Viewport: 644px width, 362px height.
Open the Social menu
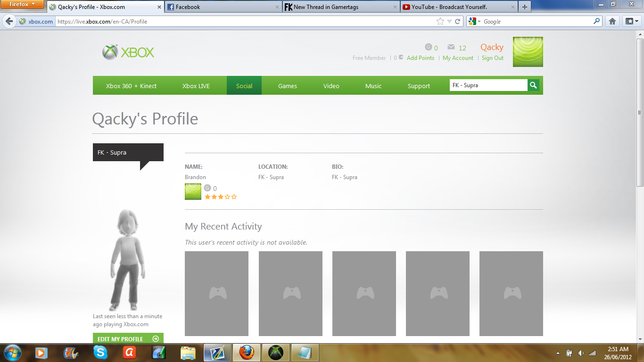pyautogui.click(x=244, y=86)
